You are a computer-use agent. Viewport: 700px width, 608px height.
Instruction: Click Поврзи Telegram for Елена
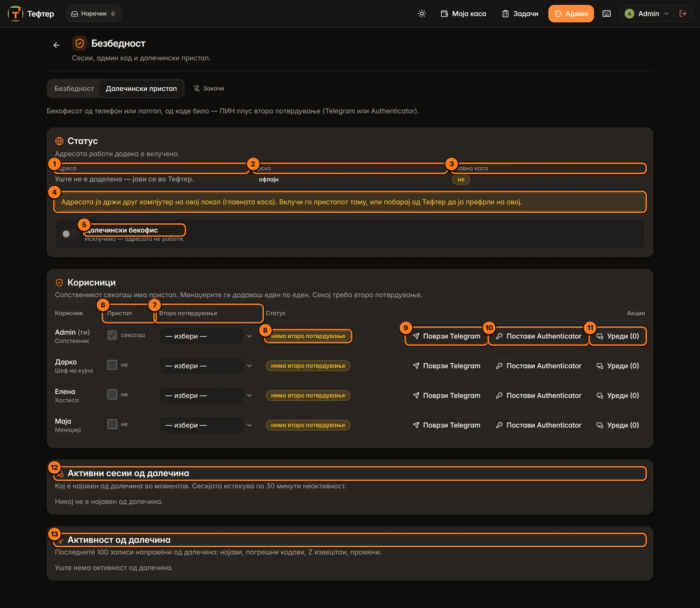[447, 395]
